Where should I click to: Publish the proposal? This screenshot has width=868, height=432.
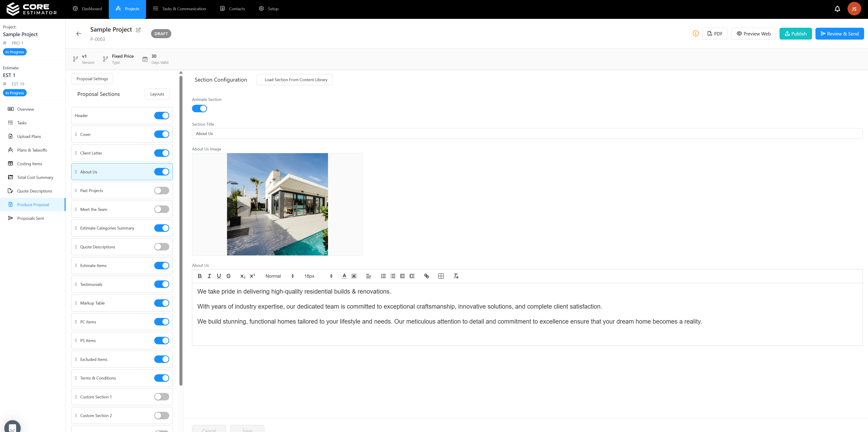click(796, 34)
